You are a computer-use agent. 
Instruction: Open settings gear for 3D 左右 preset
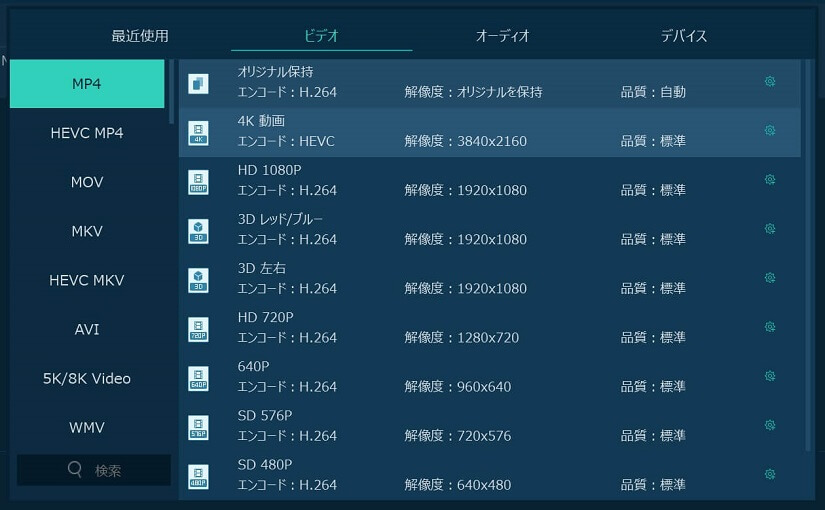770,277
